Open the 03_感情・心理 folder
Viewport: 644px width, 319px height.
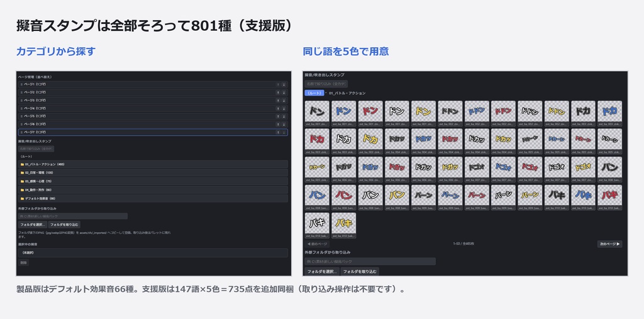pyautogui.click(x=153, y=181)
